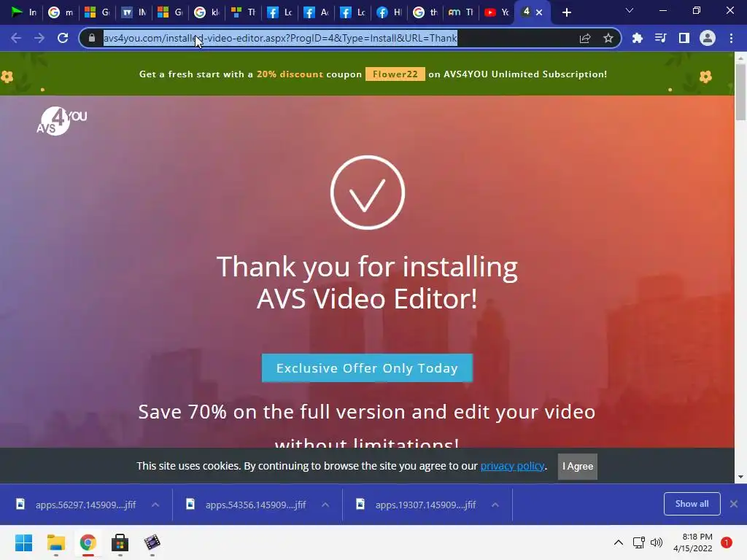
Task: Expand options for apps.54356 download
Action: pos(325,505)
